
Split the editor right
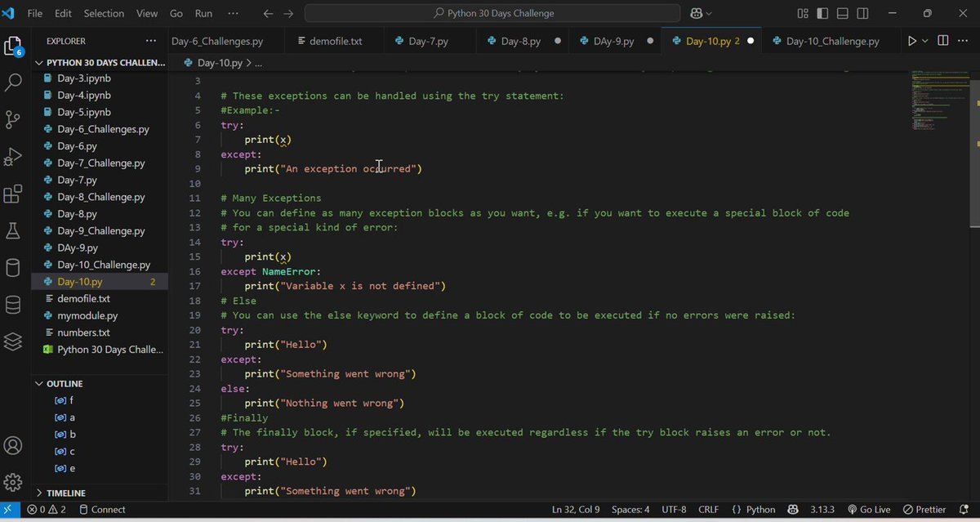tap(942, 41)
